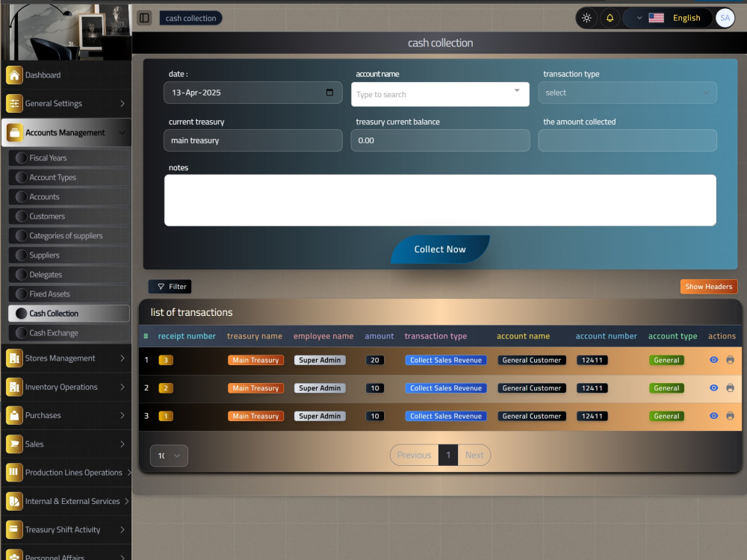The height and width of the screenshot is (560, 747).
Task: Expand Purchases chevron
Action: point(123,415)
